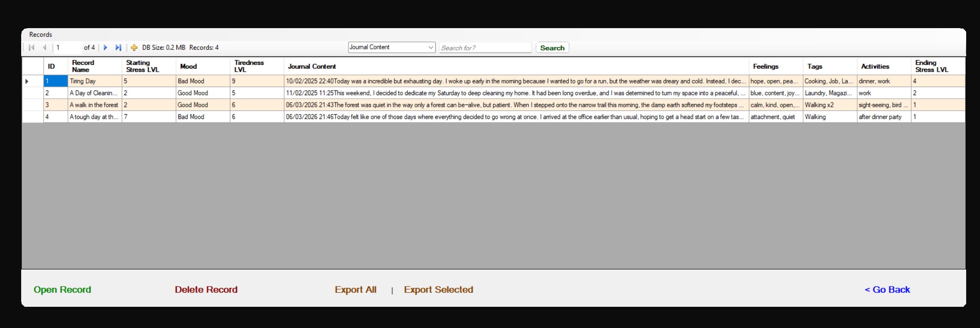Select the ID cell of record 3
Image resolution: width=980 pixels, height=328 pixels.
[56, 105]
